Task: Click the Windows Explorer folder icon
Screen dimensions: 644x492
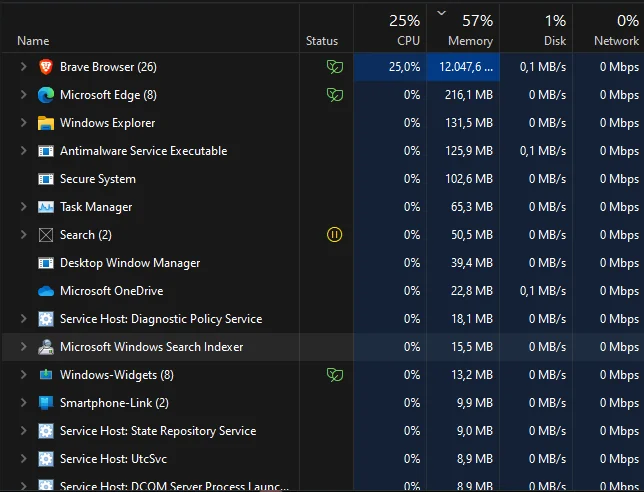Action: 46,123
